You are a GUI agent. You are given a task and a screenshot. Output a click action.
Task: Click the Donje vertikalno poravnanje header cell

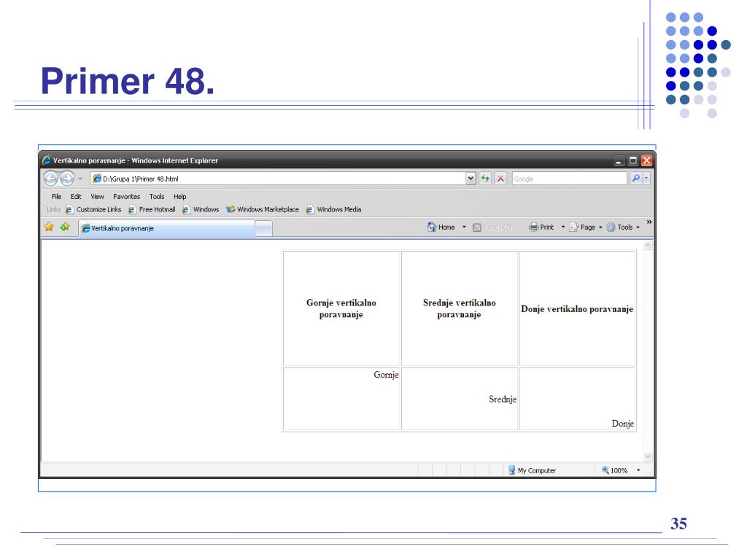pos(578,308)
